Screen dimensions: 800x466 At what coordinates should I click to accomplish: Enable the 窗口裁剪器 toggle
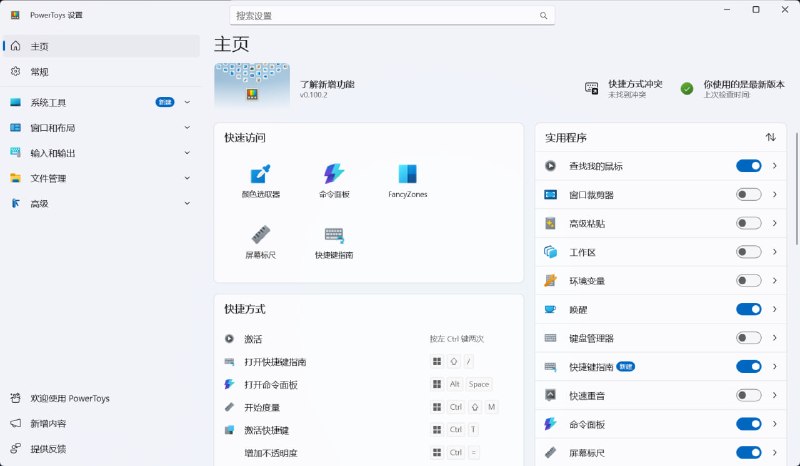748,194
